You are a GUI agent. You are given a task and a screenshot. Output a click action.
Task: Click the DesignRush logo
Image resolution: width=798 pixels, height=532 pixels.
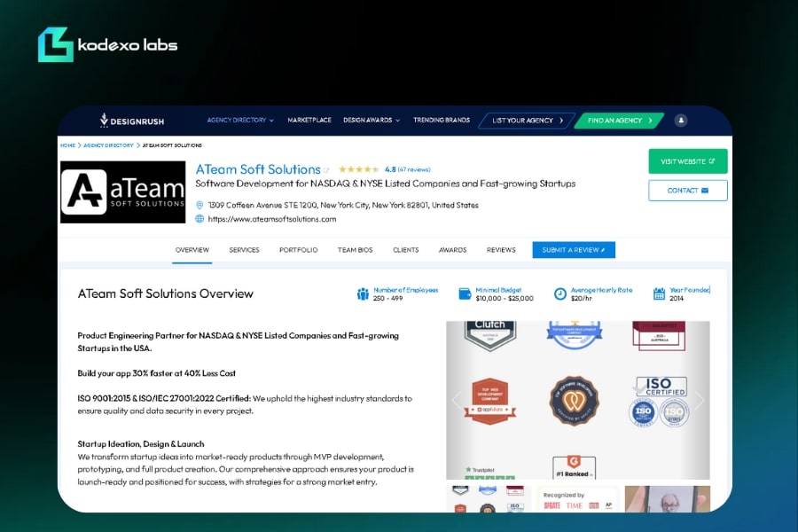click(132, 121)
